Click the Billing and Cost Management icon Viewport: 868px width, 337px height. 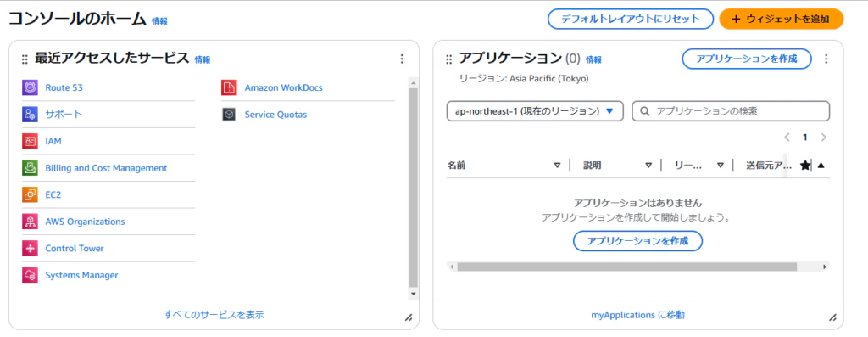click(30, 168)
